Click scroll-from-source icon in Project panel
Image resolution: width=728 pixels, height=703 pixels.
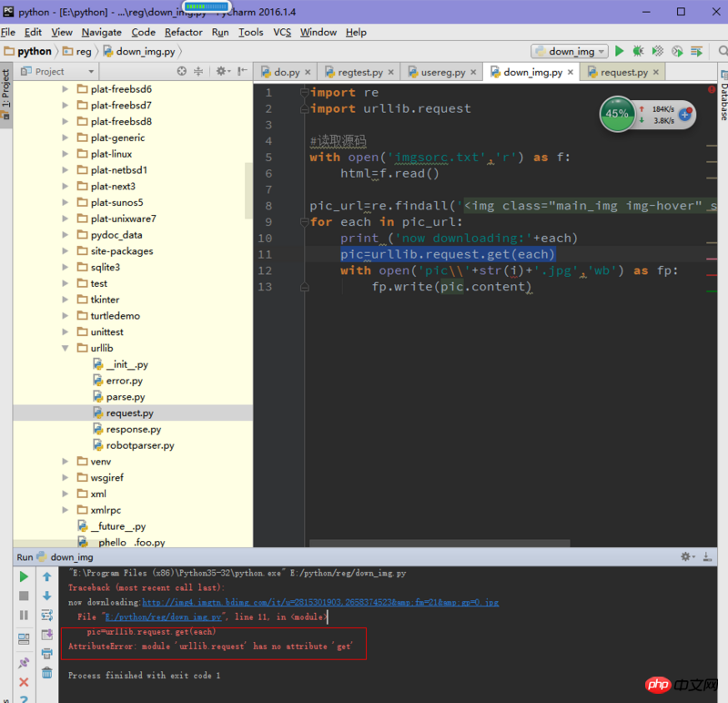[182, 71]
